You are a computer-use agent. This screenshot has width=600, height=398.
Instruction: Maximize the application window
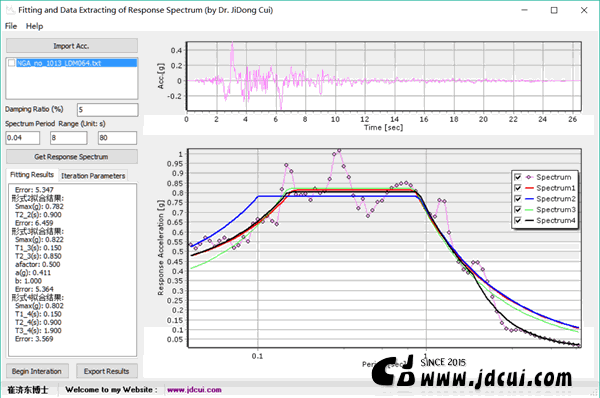click(554, 10)
